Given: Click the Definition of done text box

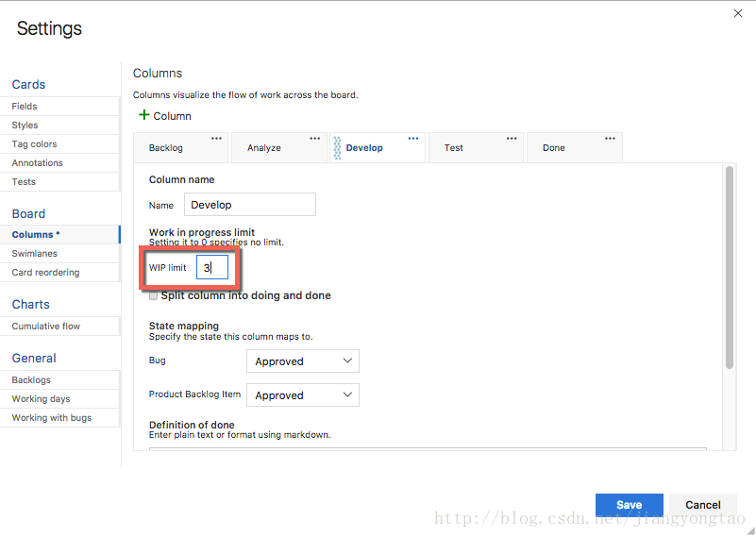Looking at the screenshot, I should tap(428, 449).
